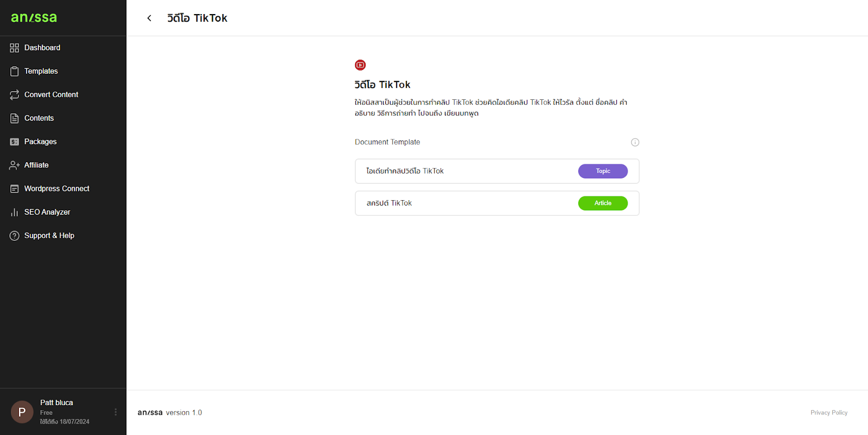This screenshot has height=435, width=868.
Task: Click the Contents document icon
Action: tap(15, 118)
